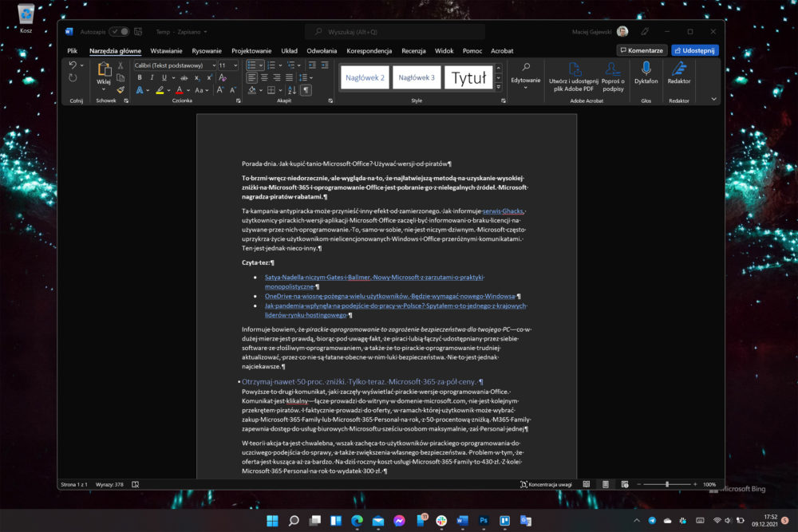Screen dimensions: 798x532
Task: Justify the paragraph text
Action: click(x=289, y=78)
